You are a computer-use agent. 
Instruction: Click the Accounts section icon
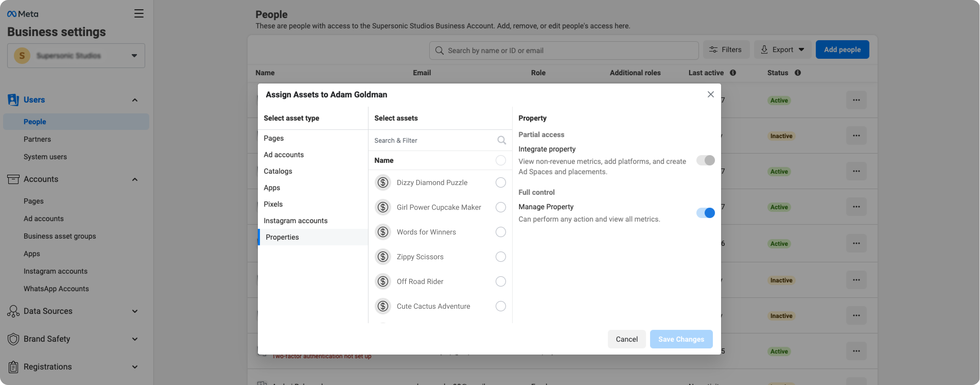pyautogui.click(x=13, y=179)
